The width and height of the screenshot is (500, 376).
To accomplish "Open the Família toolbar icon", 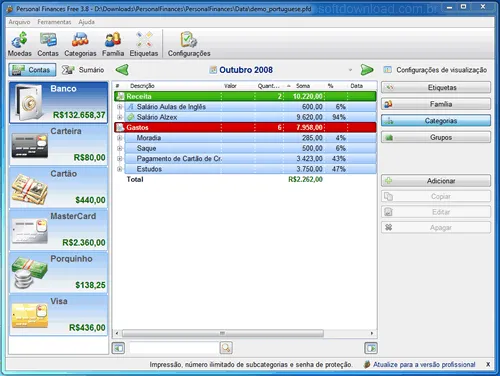I will click(x=113, y=44).
